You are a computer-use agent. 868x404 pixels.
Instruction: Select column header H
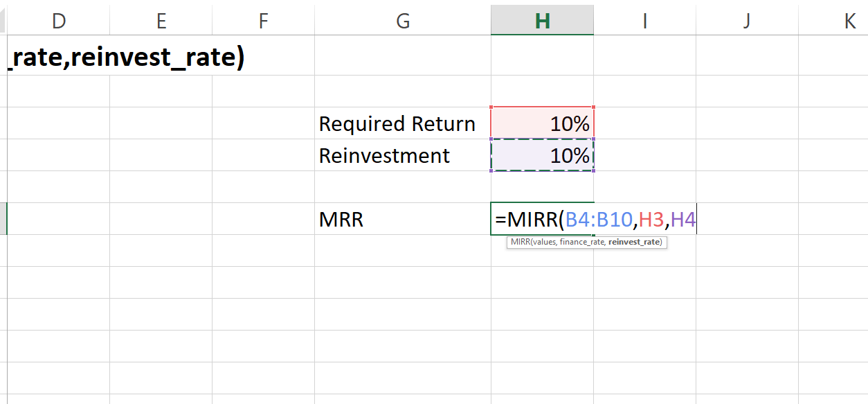click(542, 20)
